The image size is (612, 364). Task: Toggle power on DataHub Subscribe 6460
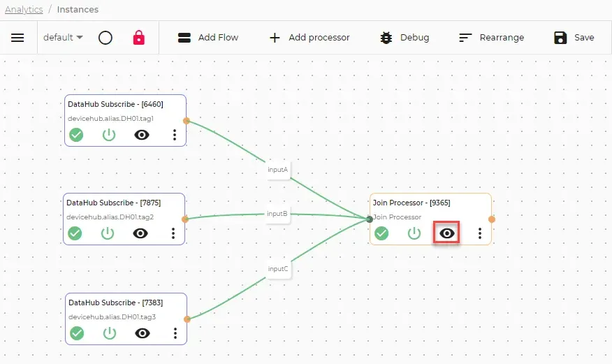point(109,135)
